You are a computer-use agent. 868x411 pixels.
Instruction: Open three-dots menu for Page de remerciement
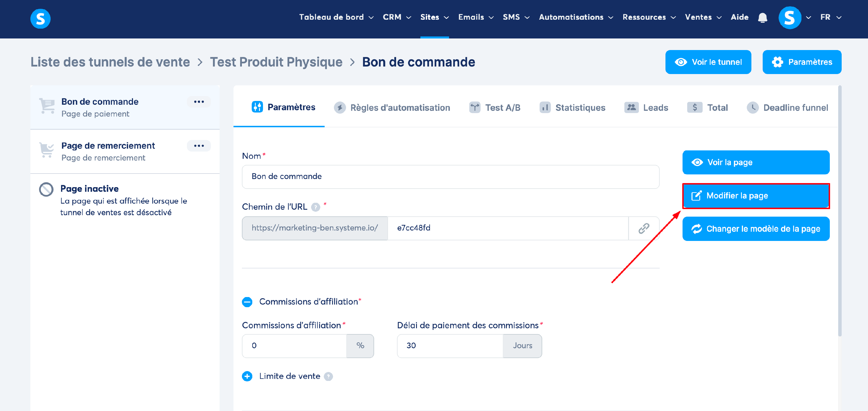199,146
